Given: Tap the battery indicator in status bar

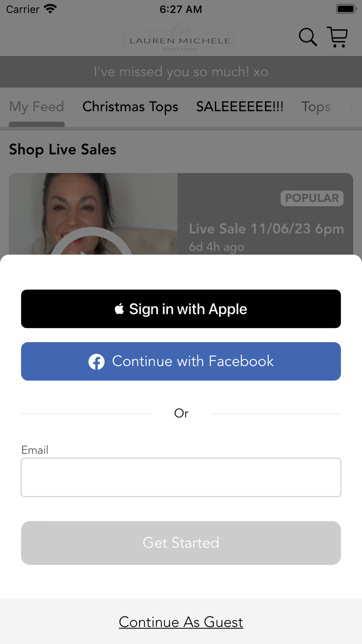Looking at the screenshot, I should pos(345,9).
